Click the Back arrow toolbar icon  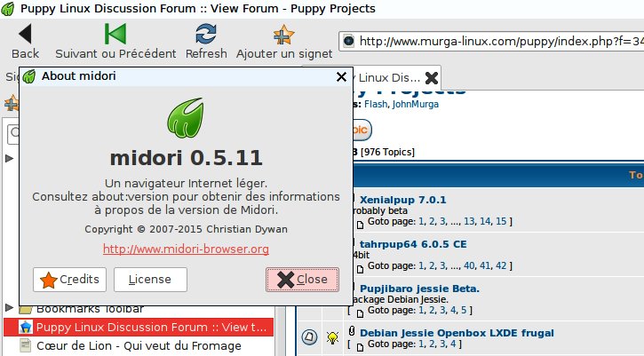25,34
